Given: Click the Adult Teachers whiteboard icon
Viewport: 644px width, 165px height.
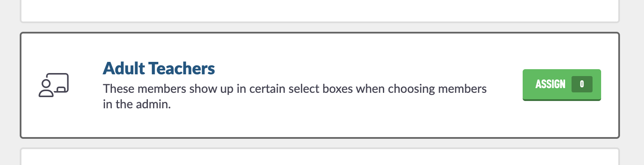Looking at the screenshot, I should click(54, 85).
